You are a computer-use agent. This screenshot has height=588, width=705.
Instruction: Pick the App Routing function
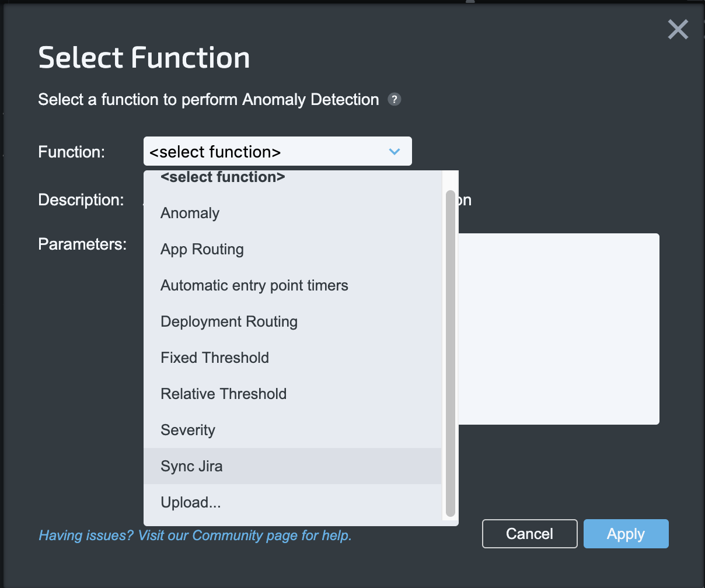[x=202, y=250]
